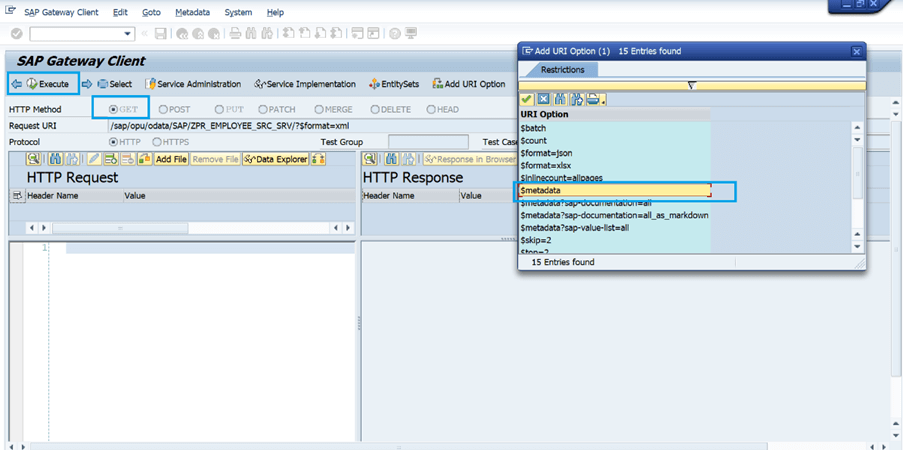Click the Add URI Option button

click(x=469, y=84)
